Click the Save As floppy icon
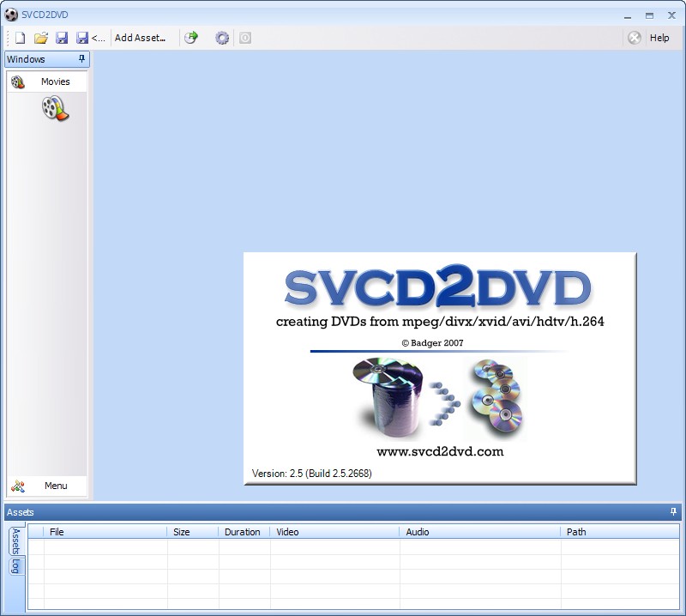 tap(81, 38)
